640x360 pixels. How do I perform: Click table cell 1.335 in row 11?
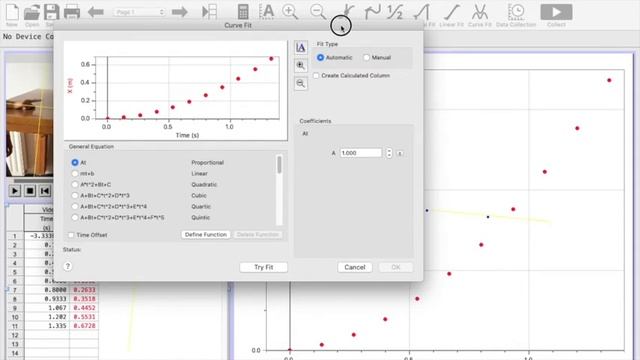coord(47,326)
